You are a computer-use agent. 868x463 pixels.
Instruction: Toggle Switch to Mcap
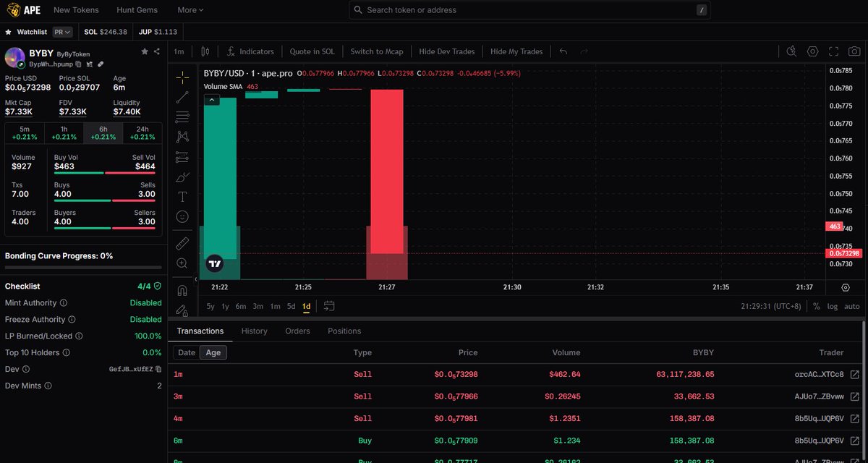click(x=377, y=51)
